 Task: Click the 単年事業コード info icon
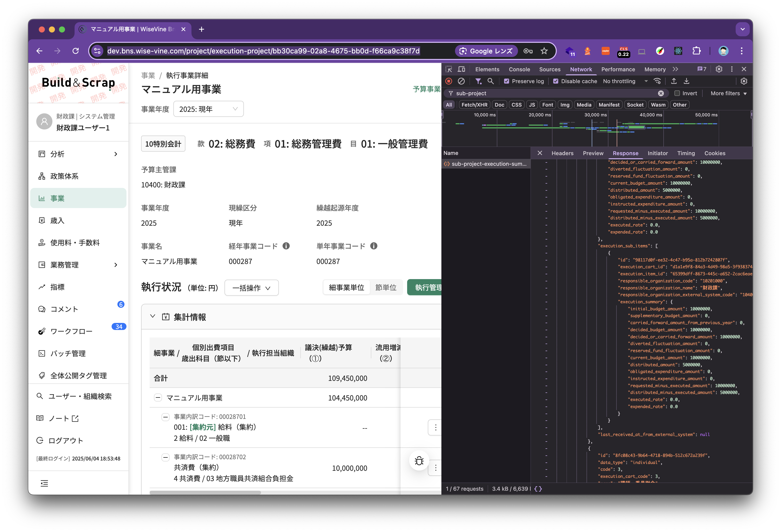coord(374,246)
